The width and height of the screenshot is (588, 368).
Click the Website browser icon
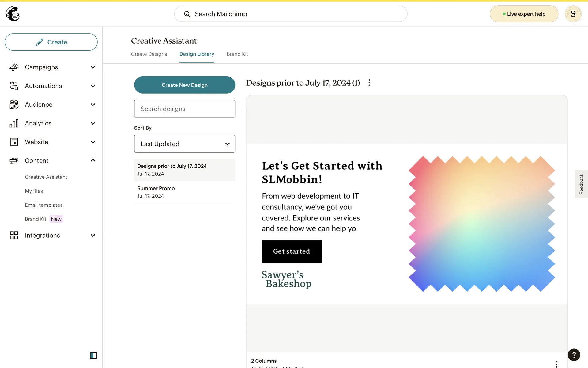(14, 142)
